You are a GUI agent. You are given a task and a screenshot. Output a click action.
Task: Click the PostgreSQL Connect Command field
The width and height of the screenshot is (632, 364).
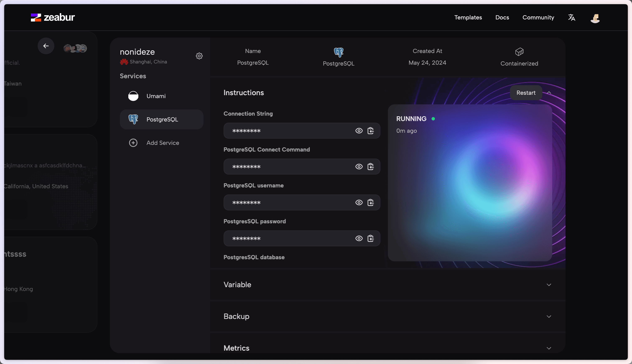(x=302, y=167)
